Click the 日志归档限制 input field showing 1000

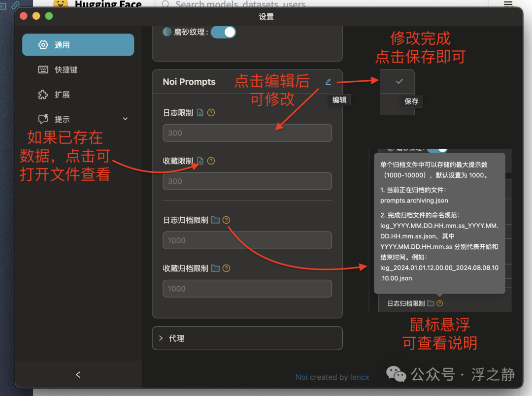pos(247,240)
